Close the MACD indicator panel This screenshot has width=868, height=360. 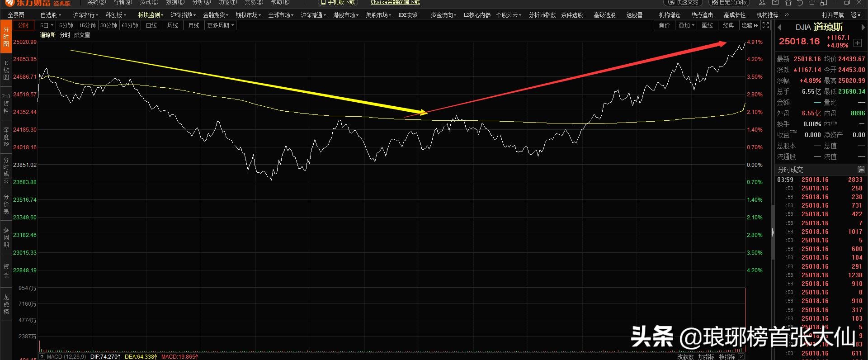click(741, 357)
